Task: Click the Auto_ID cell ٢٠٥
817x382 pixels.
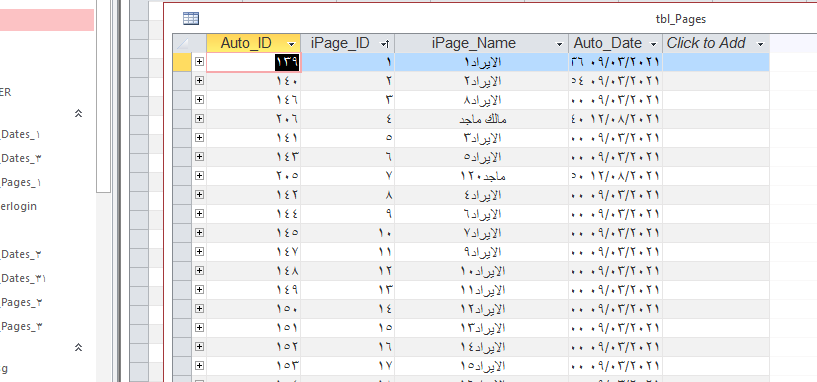Action: [x=254, y=176]
